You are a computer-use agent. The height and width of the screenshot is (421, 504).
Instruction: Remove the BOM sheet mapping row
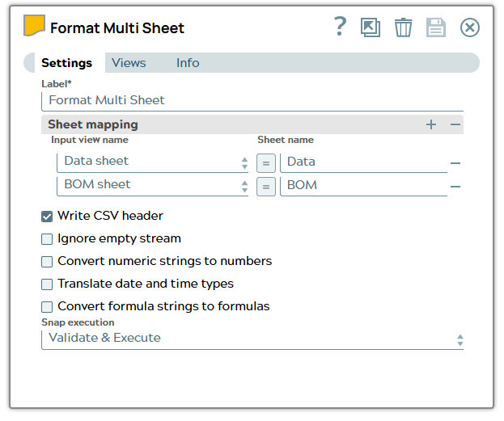[x=455, y=186]
